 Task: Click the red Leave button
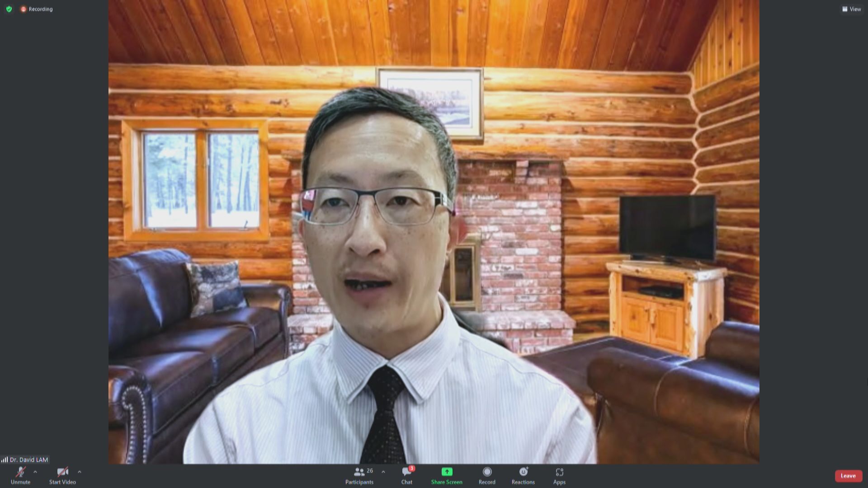tap(848, 476)
